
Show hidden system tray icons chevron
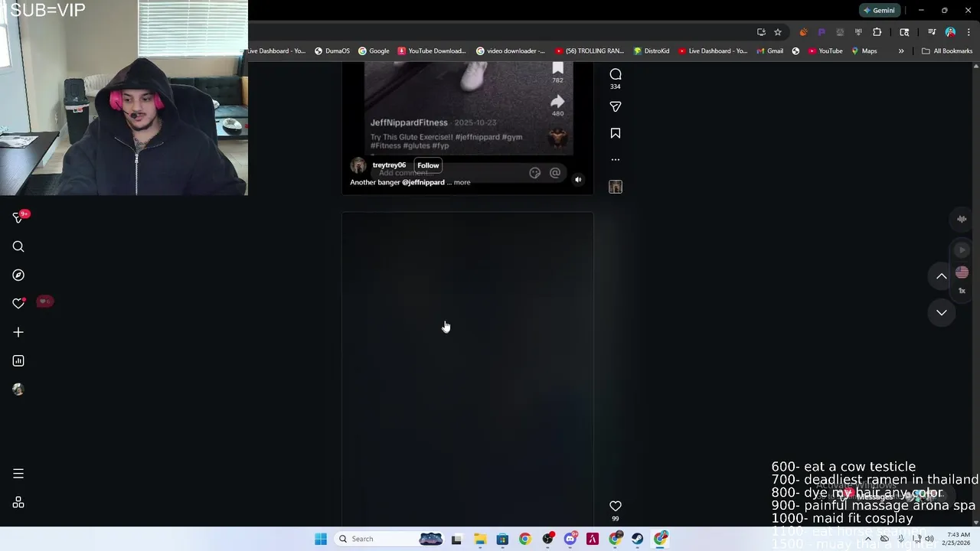(x=867, y=539)
